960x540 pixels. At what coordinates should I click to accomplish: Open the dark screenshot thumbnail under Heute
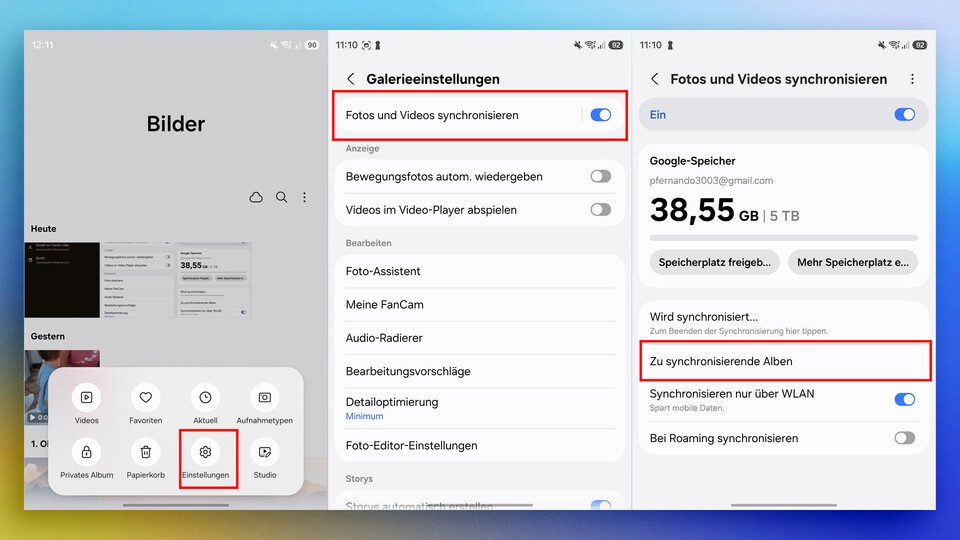point(62,280)
